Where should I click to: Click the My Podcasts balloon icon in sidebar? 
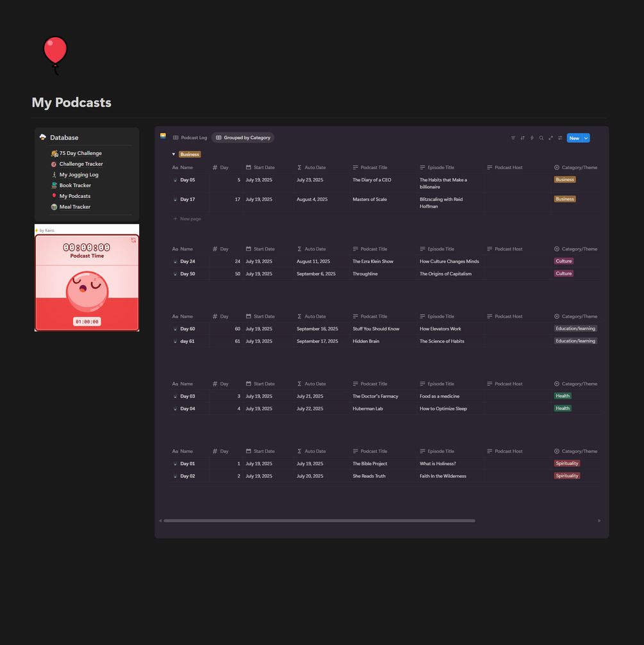tap(54, 196)
